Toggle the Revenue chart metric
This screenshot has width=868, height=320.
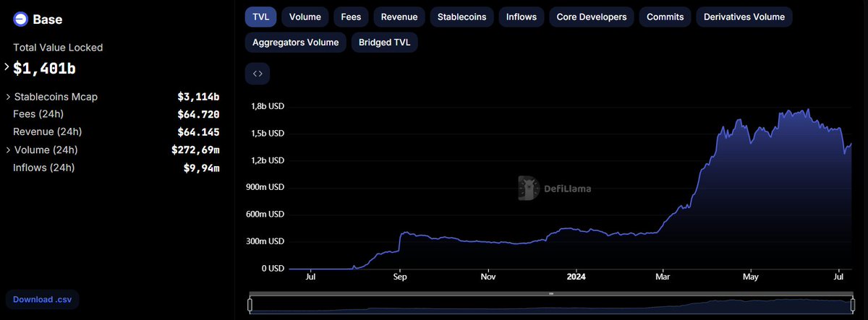pos(399,17)
